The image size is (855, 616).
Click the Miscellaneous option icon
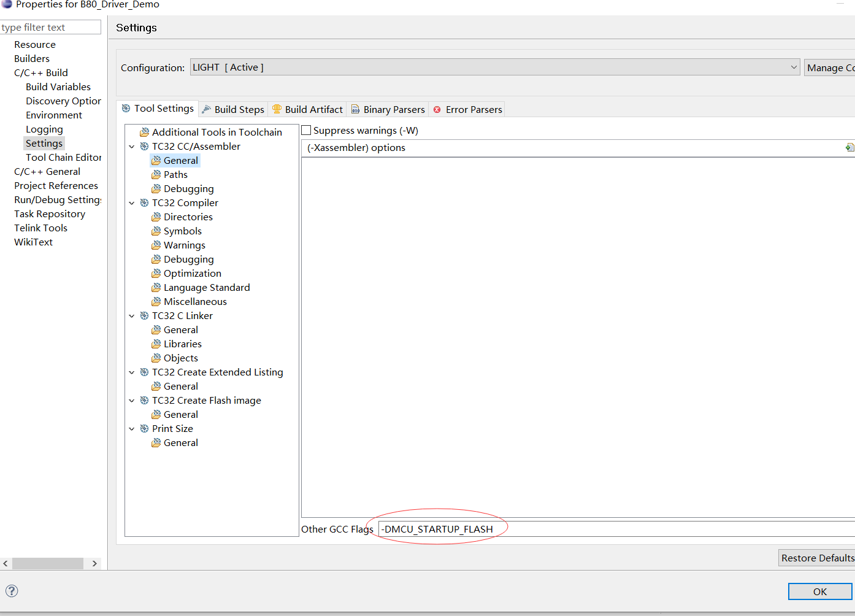[x=156, y=301]
